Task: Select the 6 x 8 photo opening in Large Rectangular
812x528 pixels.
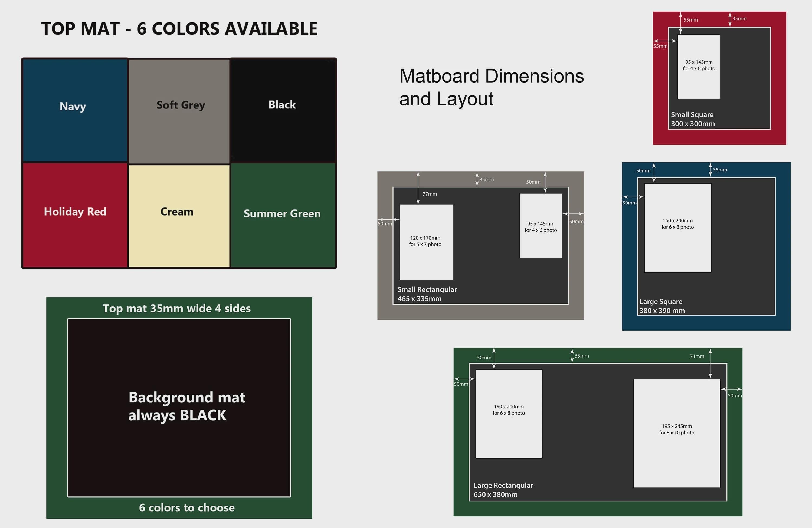Action: tap(509, 414)
